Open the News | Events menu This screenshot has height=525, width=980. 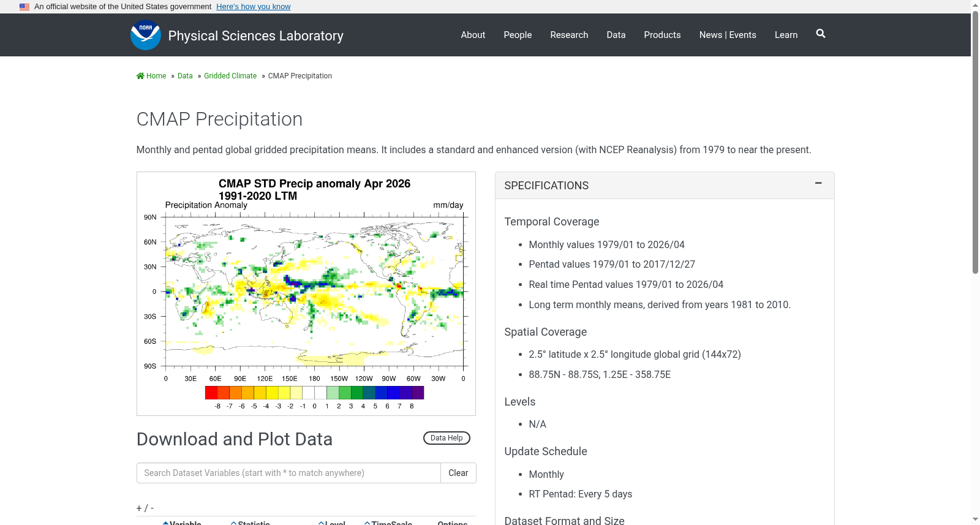(728, 35)
